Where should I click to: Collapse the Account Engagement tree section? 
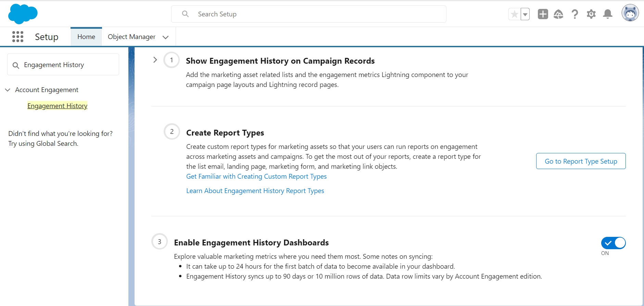[x=8, y=90]
